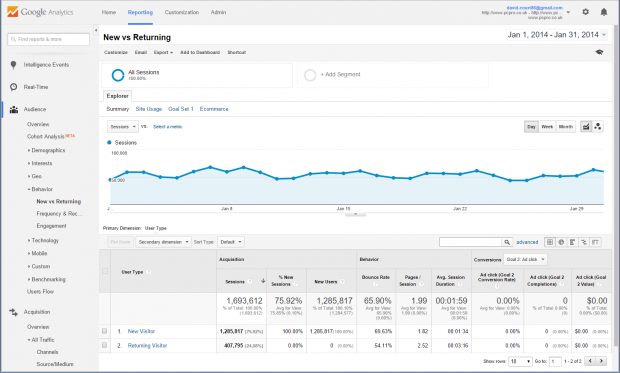Screen dimensions: 620x373
Task: Open the Secondary dimension dropdown
Action: pos(163,242)
